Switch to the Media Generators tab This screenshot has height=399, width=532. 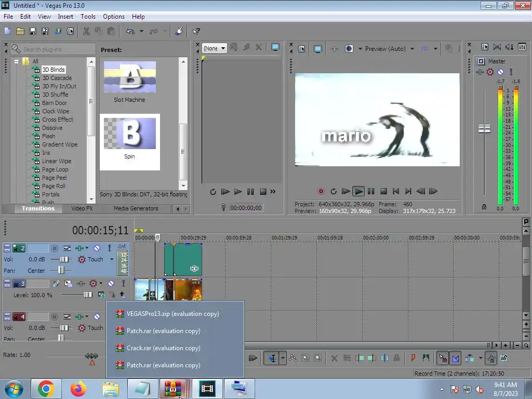[136, 208]
